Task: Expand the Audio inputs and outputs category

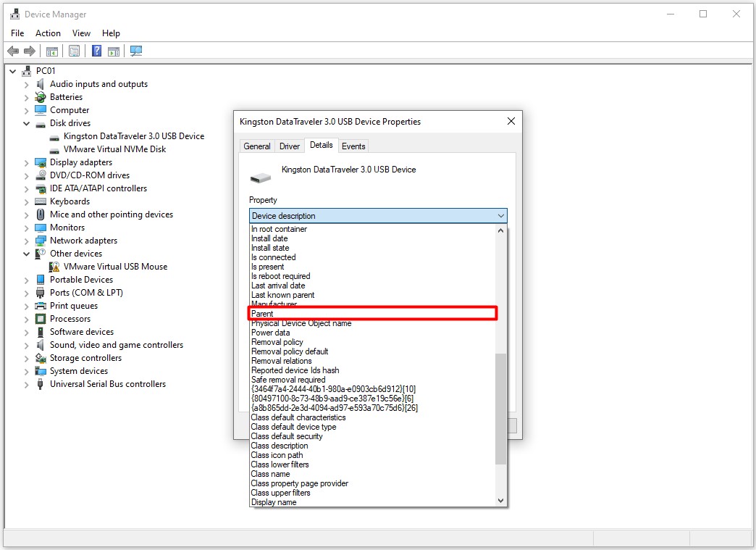Action: [x=27, y=84]
